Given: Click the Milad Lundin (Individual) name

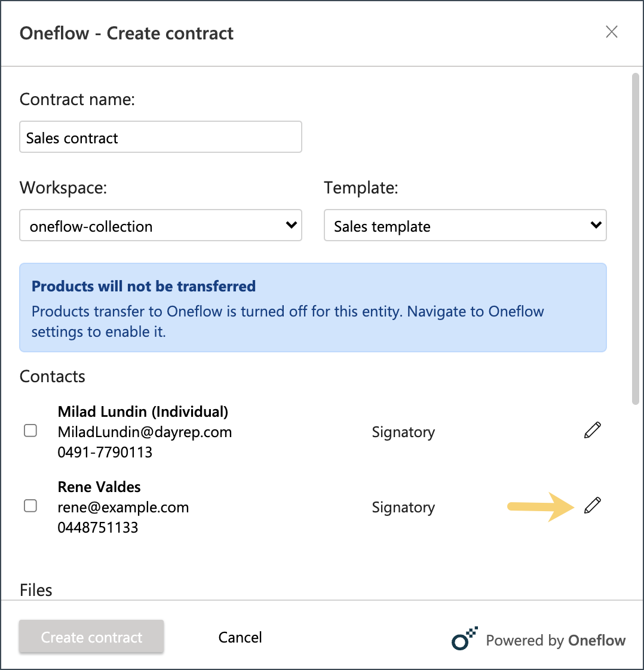Looking at the screenshot, I should point(143,412).
